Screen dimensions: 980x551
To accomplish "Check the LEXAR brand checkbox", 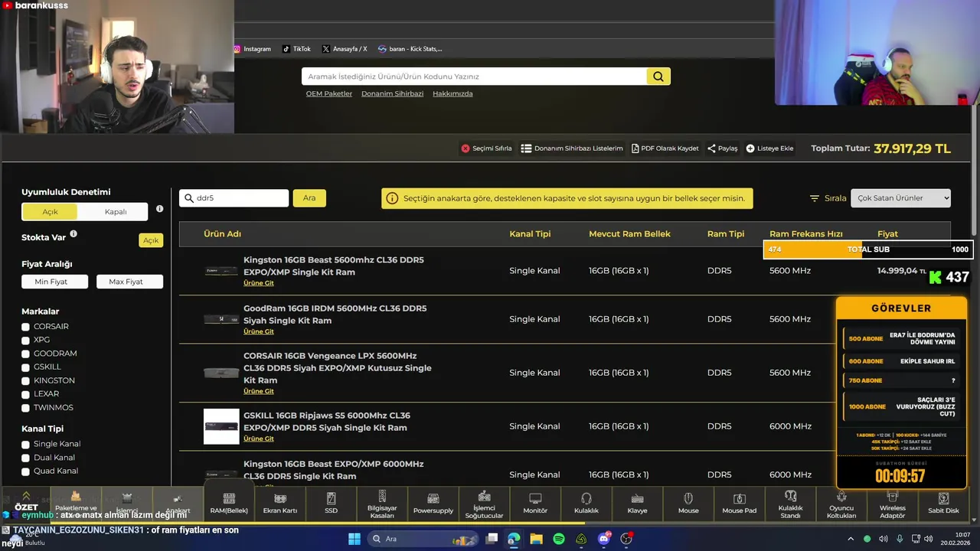I will coord(26,394).
